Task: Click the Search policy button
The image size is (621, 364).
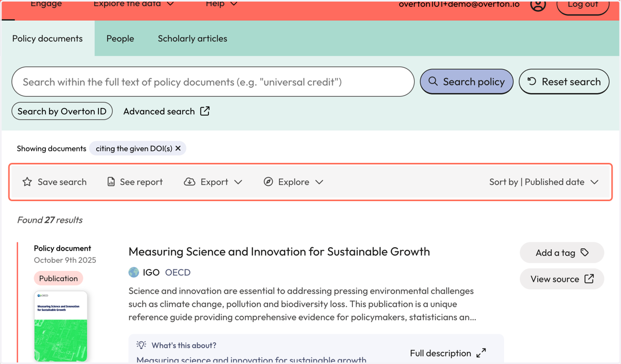Action: (x=466, y=82)
